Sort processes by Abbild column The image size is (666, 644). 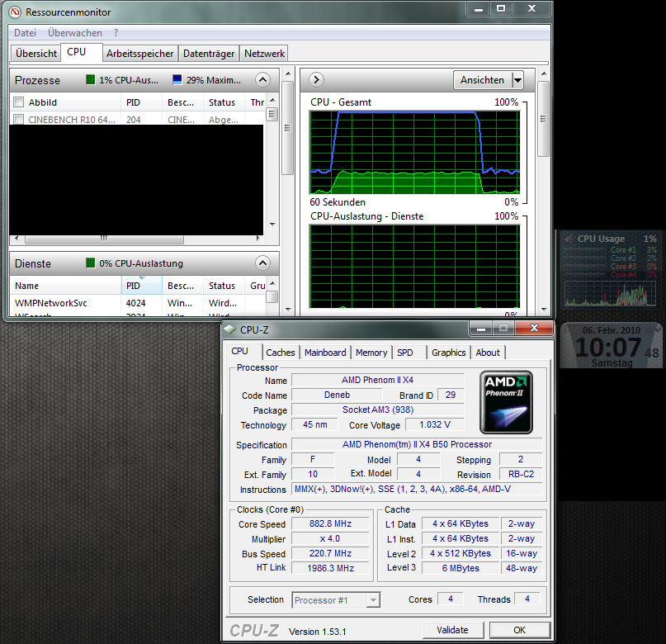[65, 102]
